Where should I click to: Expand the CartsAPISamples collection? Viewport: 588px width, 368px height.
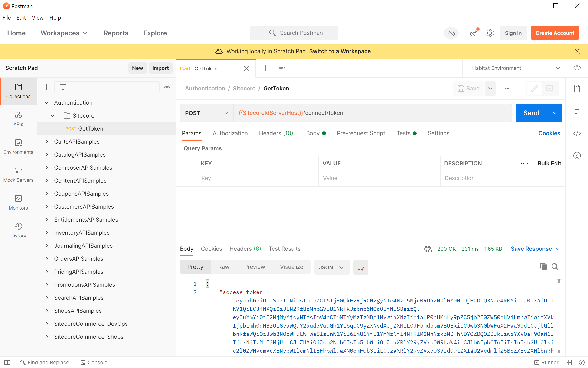47,142
